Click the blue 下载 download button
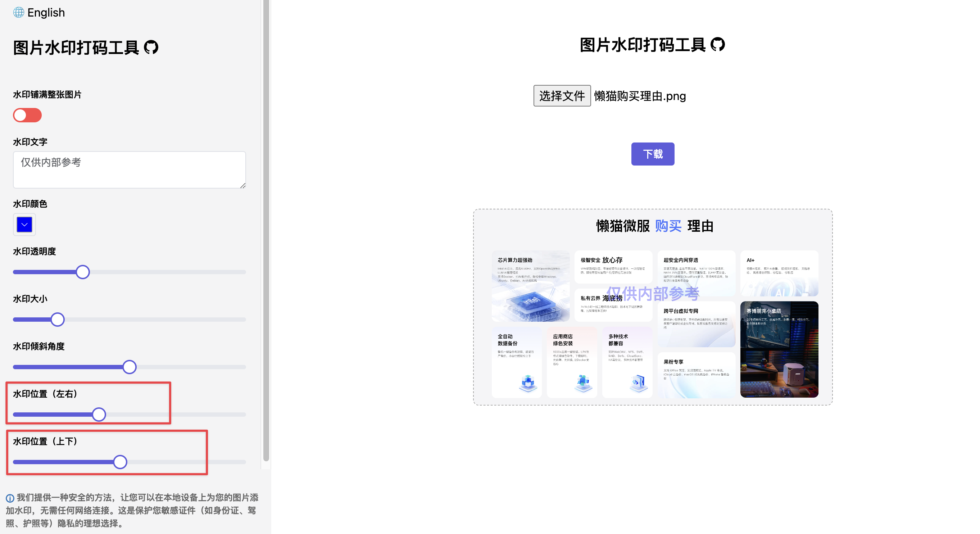 653,154
